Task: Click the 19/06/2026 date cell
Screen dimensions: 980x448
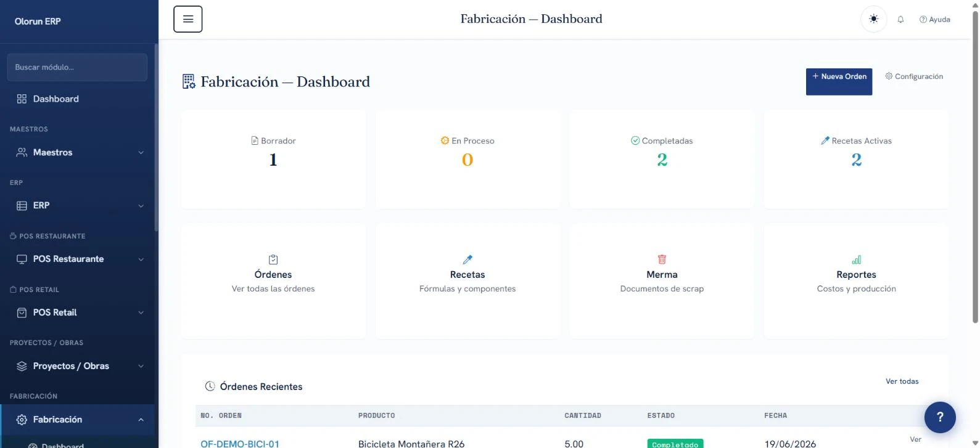Action: tap(790, 444)
